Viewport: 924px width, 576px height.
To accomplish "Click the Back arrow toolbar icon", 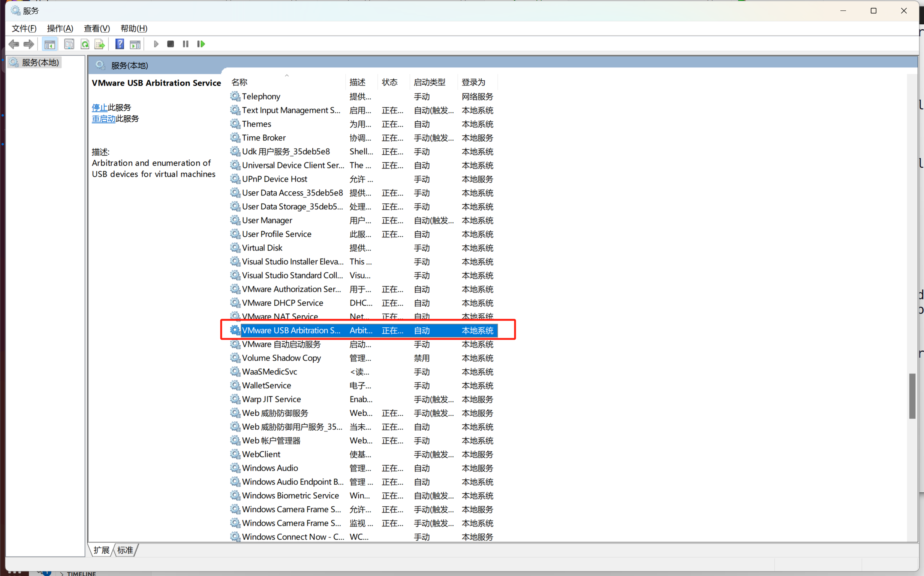I will point(14,44).
